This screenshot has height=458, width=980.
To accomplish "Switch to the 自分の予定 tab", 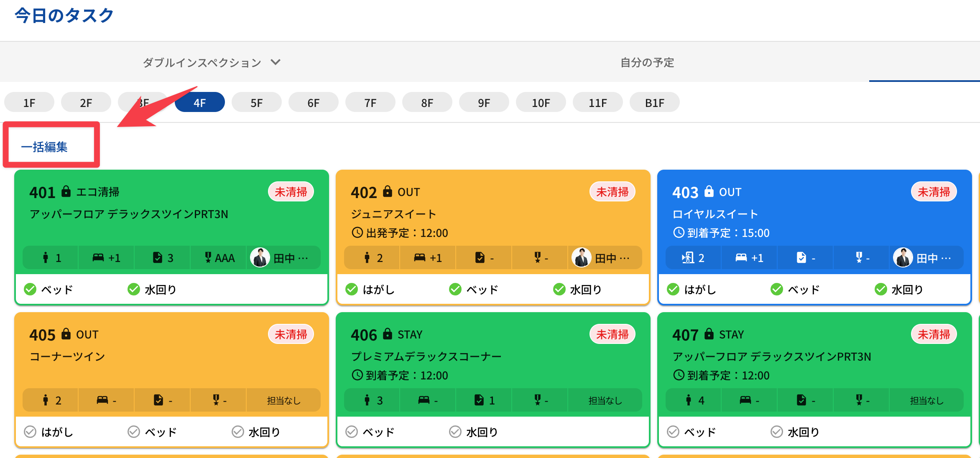I will point(647,62).
